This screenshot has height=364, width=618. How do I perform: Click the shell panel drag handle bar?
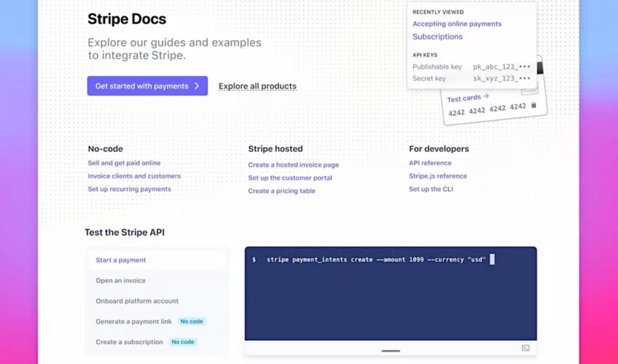[390, 351]
